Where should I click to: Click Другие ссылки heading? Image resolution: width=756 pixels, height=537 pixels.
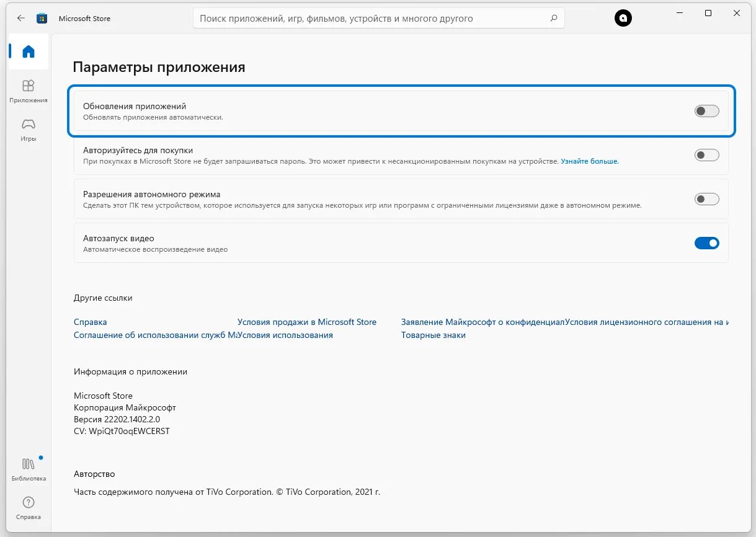[103, 298]
